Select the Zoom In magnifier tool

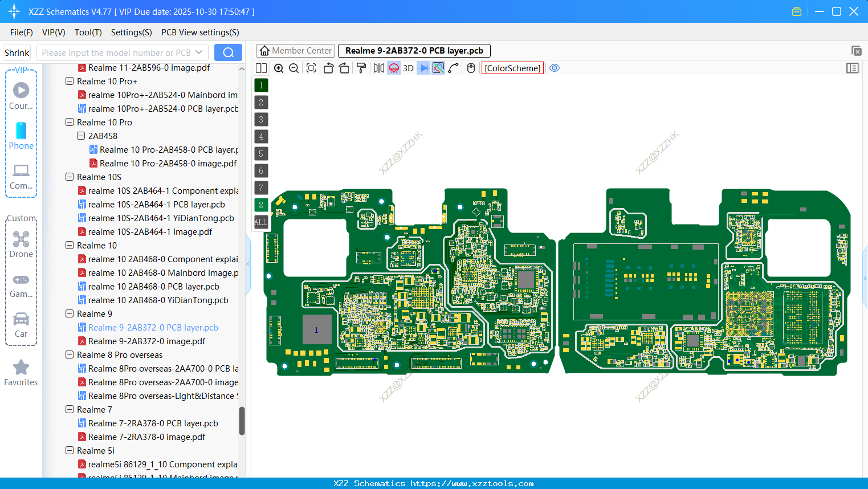click(279, 68)
